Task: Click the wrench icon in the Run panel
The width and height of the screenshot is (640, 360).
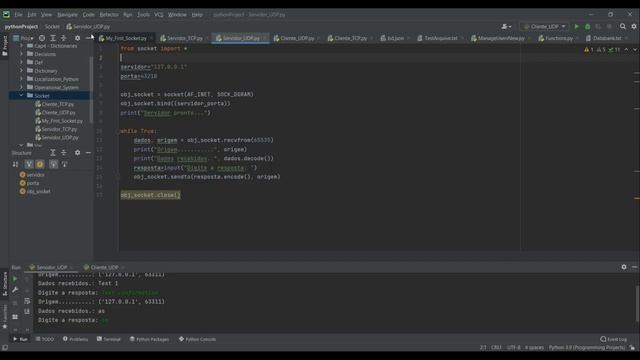Action: [15, 290]
